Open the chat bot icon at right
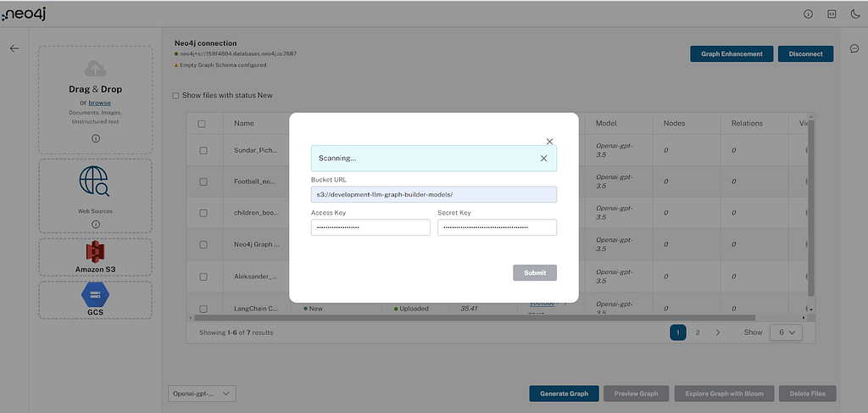 click(x=854, y=48)
